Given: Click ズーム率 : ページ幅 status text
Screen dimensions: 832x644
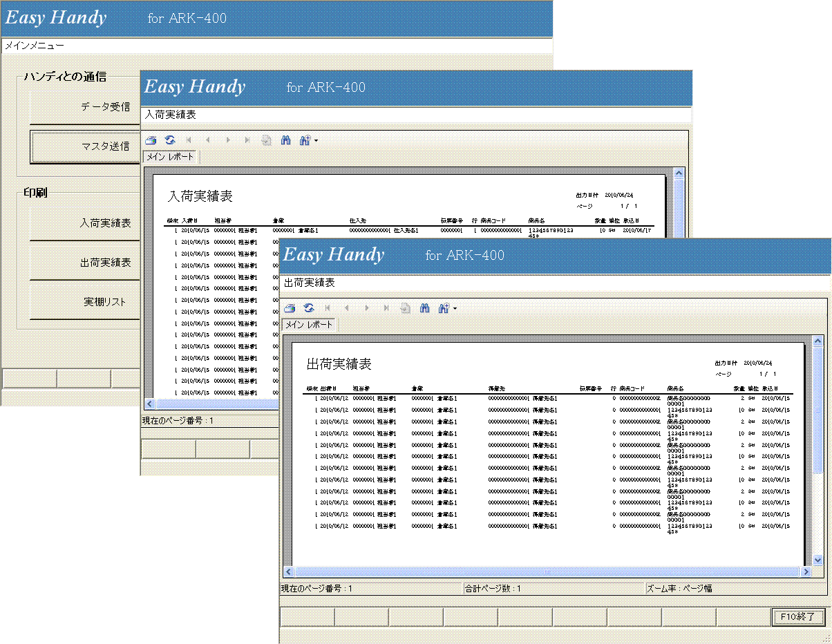Looking at the screenshot, I should (x=679, y=589).
